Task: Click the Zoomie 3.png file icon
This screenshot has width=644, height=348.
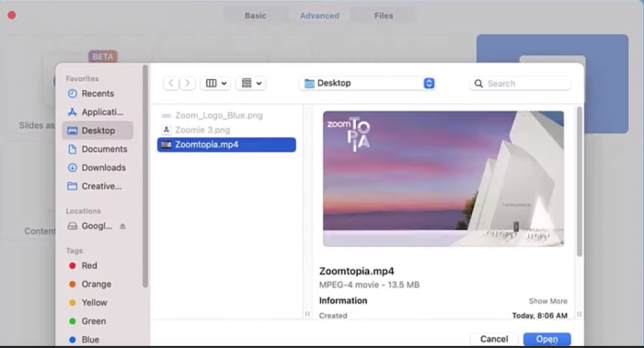Action: coord(167,130)
